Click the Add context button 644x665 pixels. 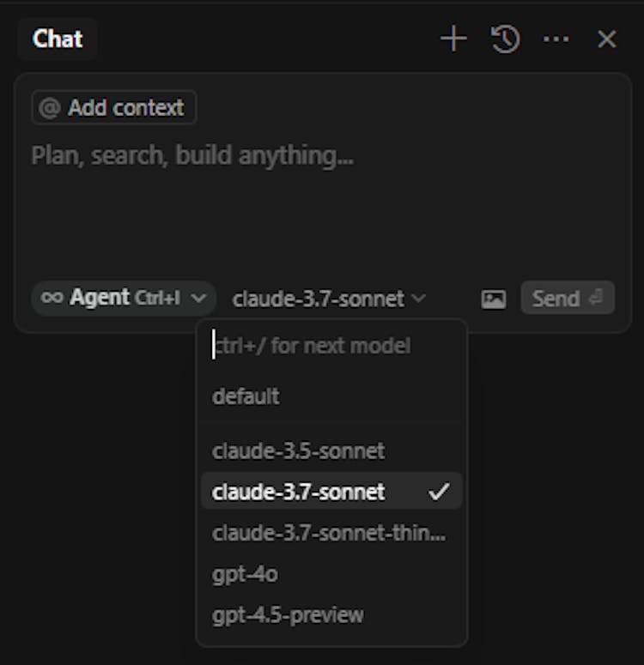(113, 108)
